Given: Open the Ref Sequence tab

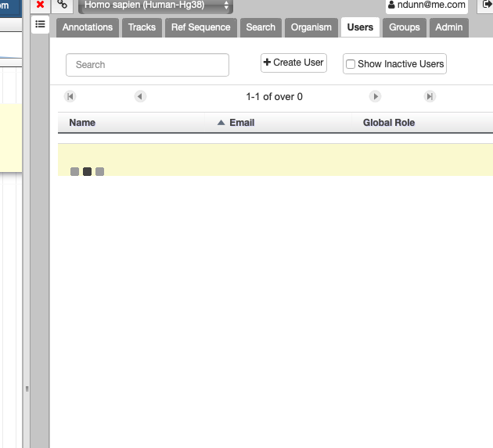Looking at the screenshot, I should pyautogui.click(x=201, y=27).
